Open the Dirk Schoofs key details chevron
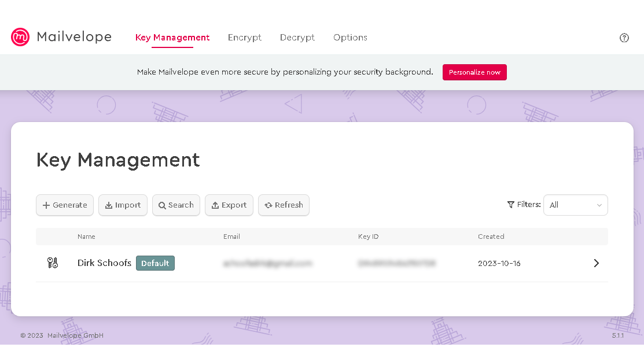This screenshot has height=362, width=644. pyautogui.click(x=597, y=263)
